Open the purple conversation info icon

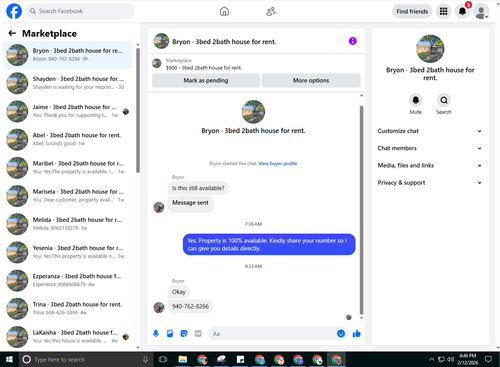click(352, 41)
